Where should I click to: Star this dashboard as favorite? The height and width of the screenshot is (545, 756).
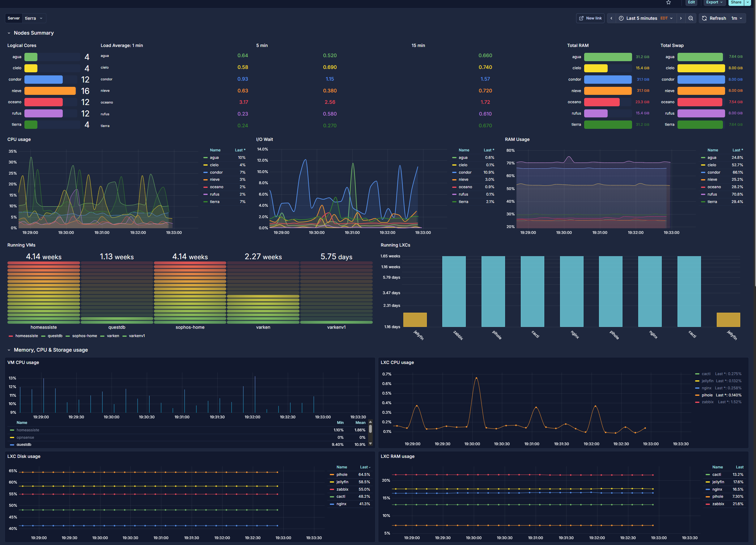668,2
